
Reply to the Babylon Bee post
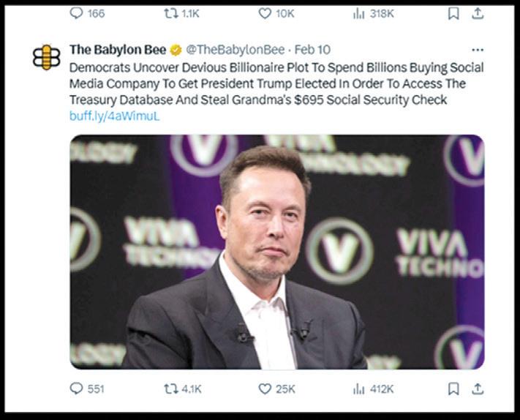77,389
